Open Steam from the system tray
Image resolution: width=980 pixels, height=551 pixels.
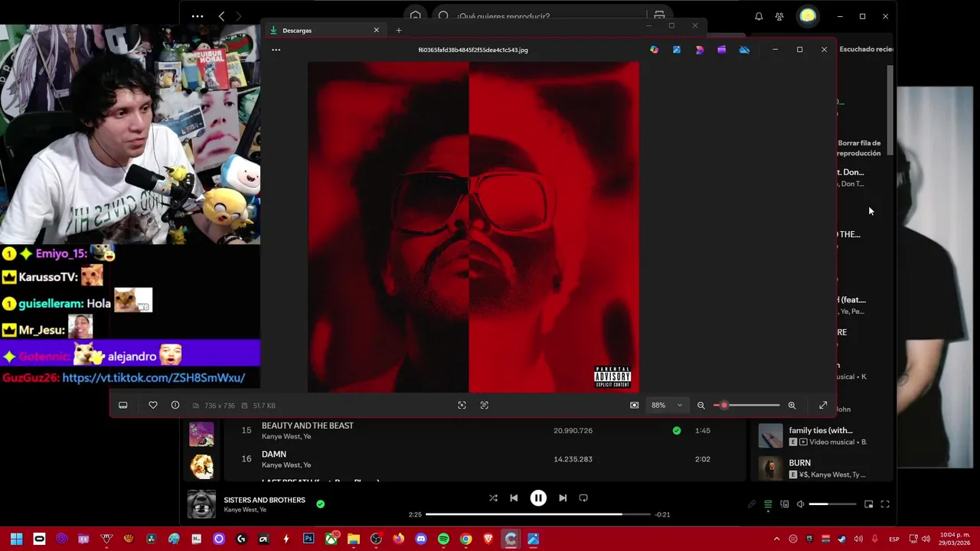[x=842, y=539]
